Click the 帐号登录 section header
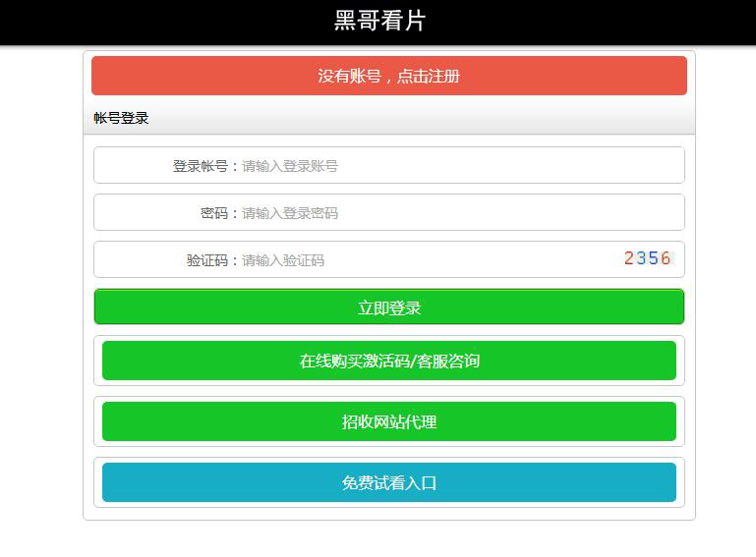Viewport: 756px width, 557px height. click(121, 118)
